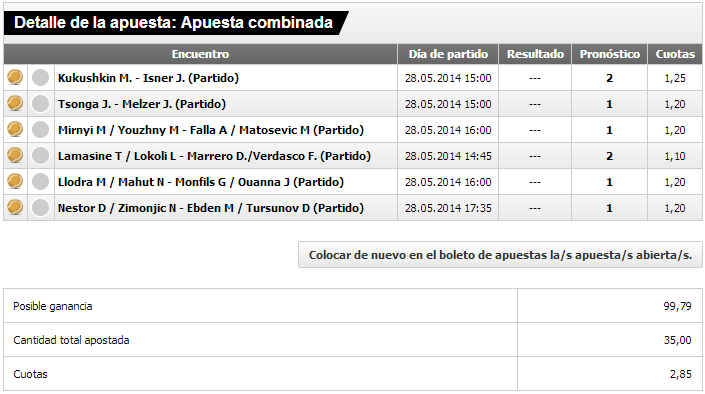Click 'Colocar de nuevo en el boleto' button
The height and width of the screenshot is (394, 705).
tap(500, 255)
